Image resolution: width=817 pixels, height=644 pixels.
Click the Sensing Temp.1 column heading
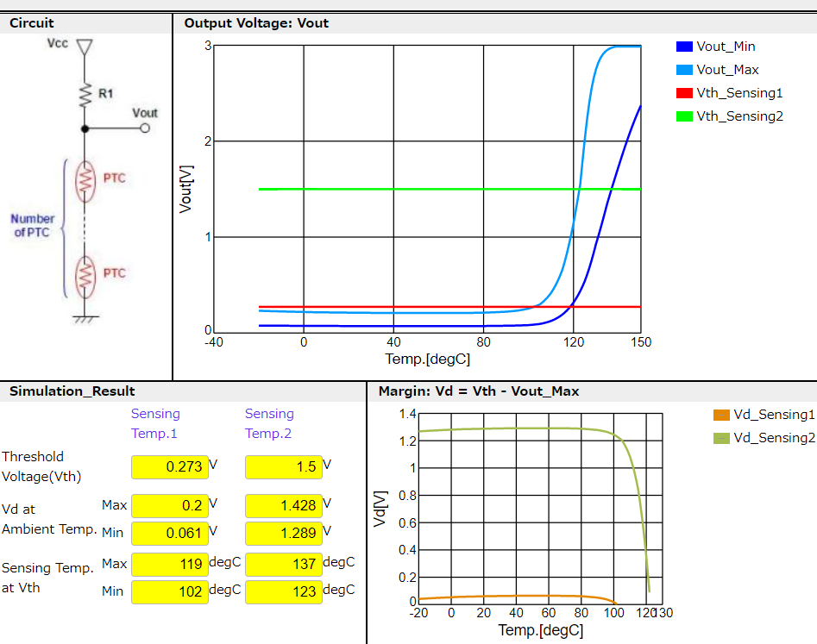click(155, 423)
